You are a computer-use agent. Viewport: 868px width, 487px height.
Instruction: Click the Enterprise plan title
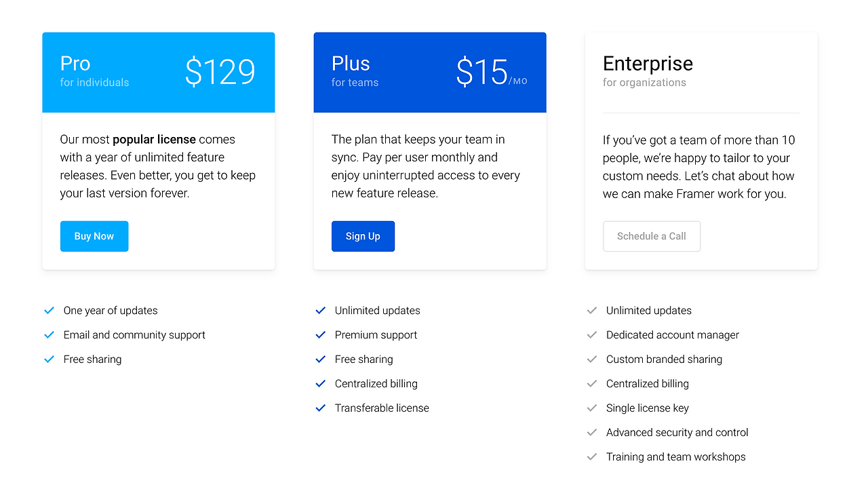coord(648,64)
